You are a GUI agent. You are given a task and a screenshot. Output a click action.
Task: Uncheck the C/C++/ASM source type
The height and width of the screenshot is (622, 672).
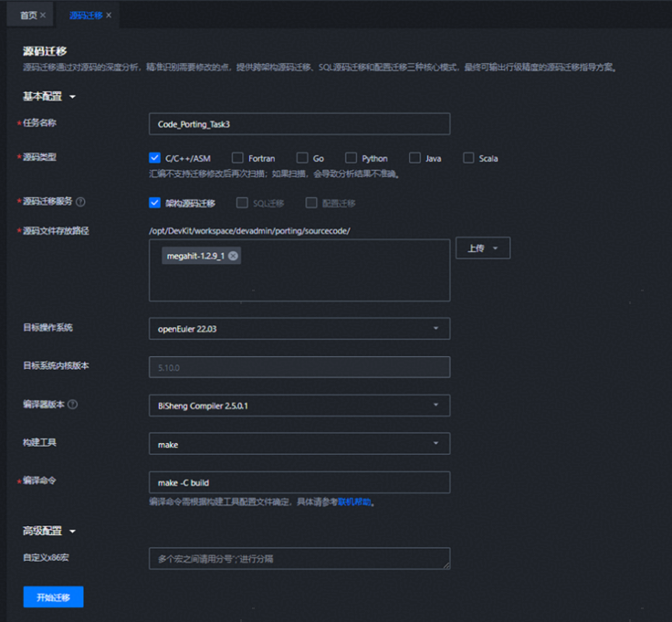point(155,158)
